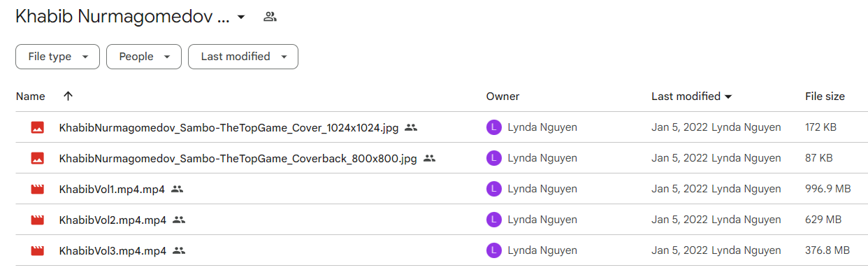Click shared icon next to KhabibVol2.mp4.mp4
868x277 pixels.
[x=178, y=220]
